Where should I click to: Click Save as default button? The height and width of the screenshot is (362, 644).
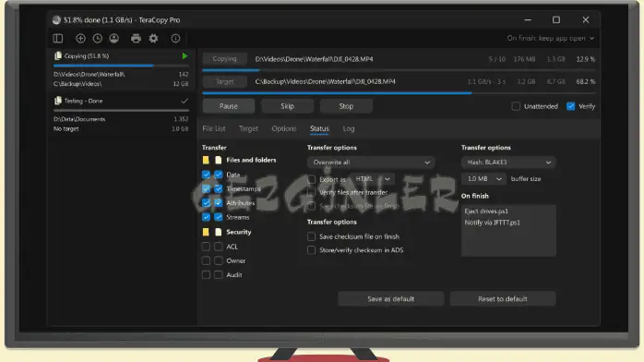(390, 298)
